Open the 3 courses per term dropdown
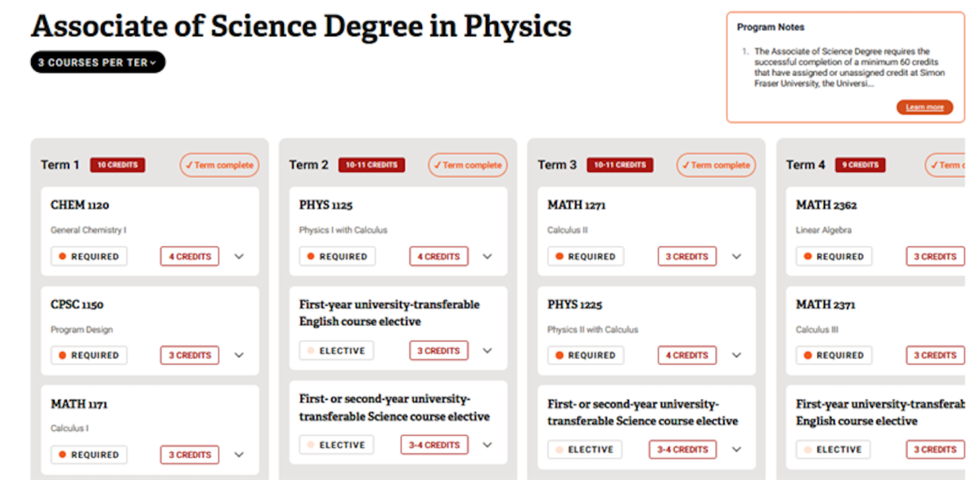980x480 pixels. (x=97, y=62)
